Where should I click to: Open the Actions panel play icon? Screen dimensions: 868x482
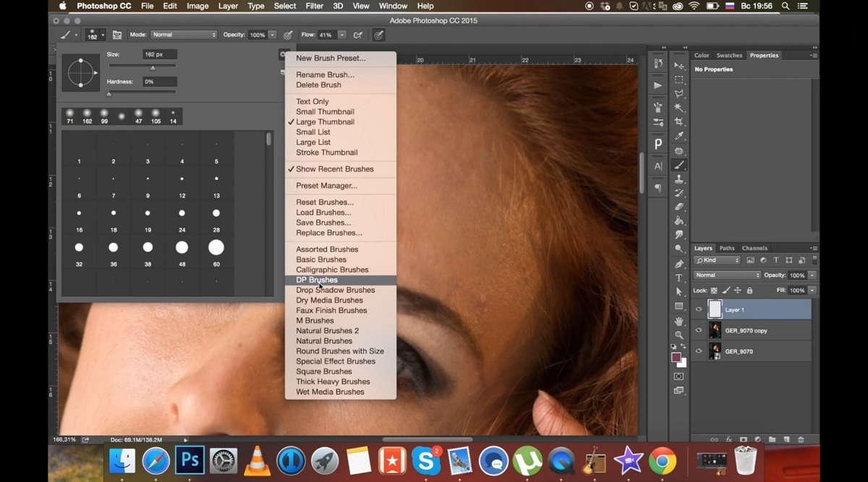[x=658, y=85]
